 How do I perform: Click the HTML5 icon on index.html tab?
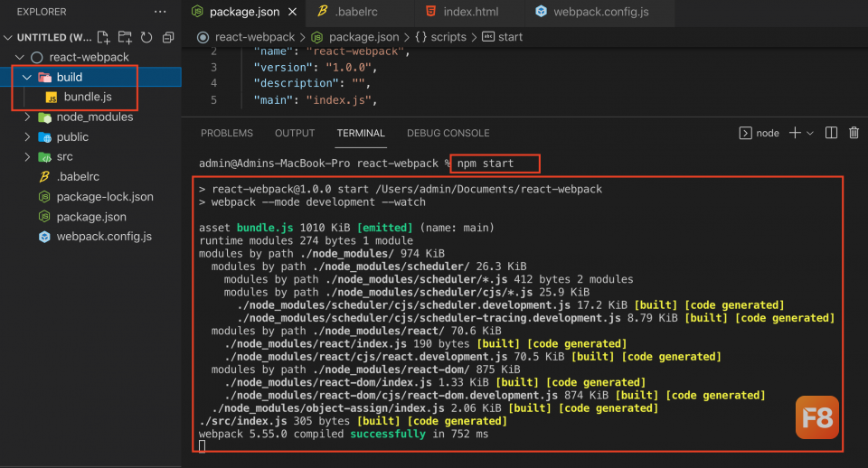[430, 11]
